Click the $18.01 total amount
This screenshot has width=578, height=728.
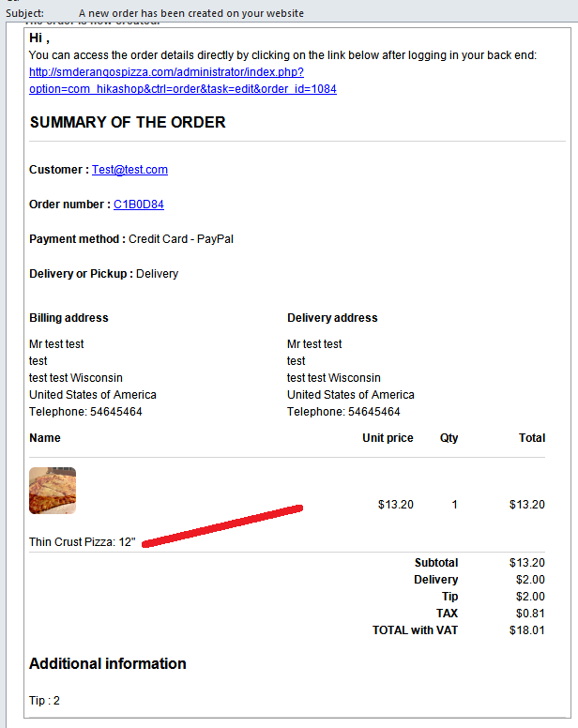pos(526,630)
